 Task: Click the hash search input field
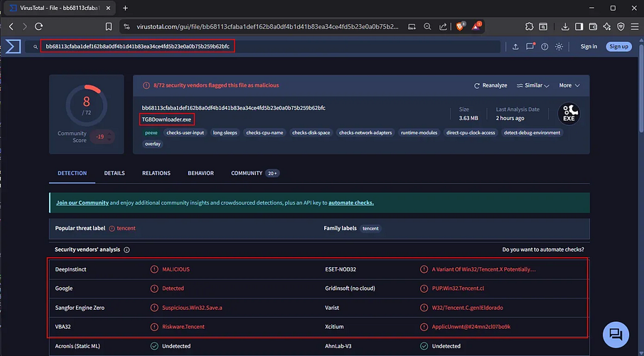pyautogui.click(x=263, y=46)
